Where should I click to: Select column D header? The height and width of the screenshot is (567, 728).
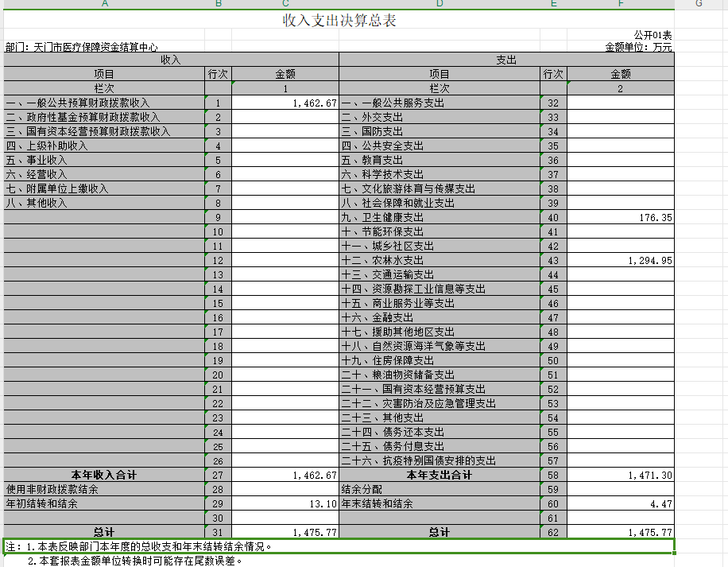click(440, 4)
